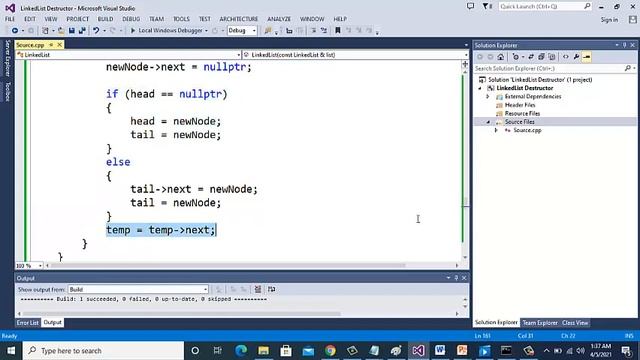Click the Windows Start button
Screen dimensions: 640x360
click(11, 351)
